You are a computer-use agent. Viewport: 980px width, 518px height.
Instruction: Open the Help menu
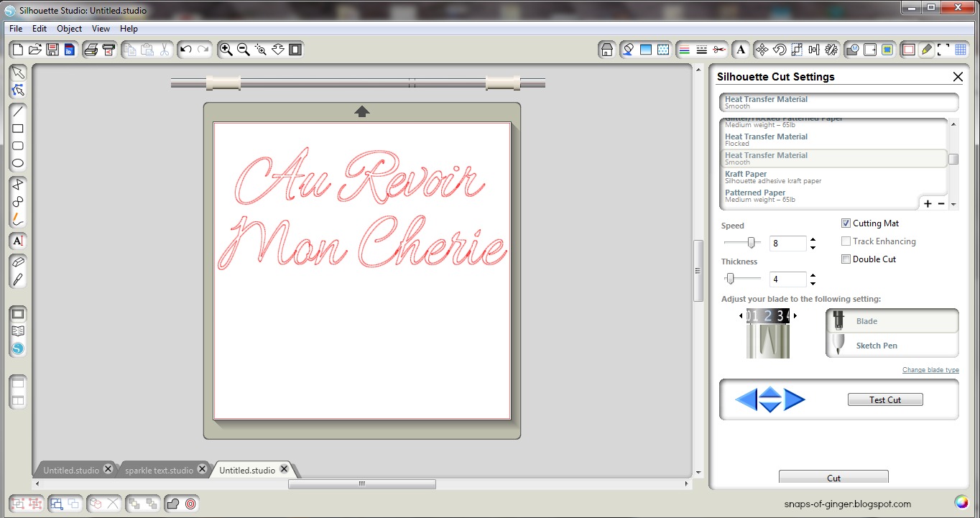click(129, 29)
